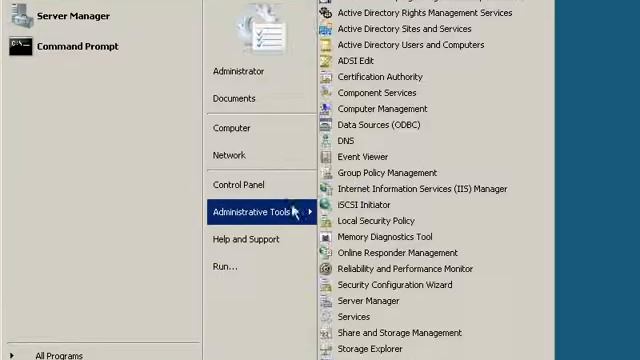The width and height of the screenshot is (640, 360).
Task: Expand All Programs arrow
Action: (12, 356)
